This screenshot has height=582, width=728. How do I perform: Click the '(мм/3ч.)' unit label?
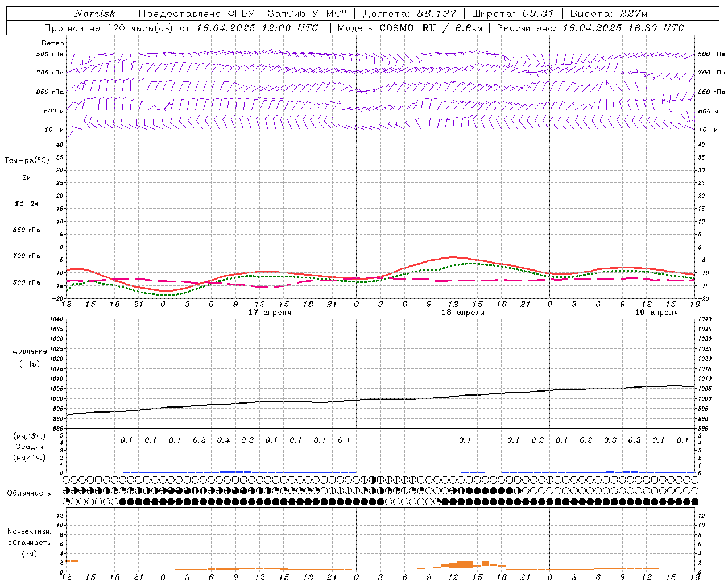30,436
